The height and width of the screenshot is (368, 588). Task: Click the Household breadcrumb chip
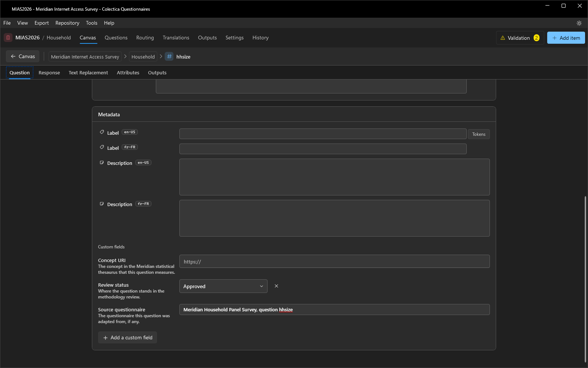(x=143, y=57)
